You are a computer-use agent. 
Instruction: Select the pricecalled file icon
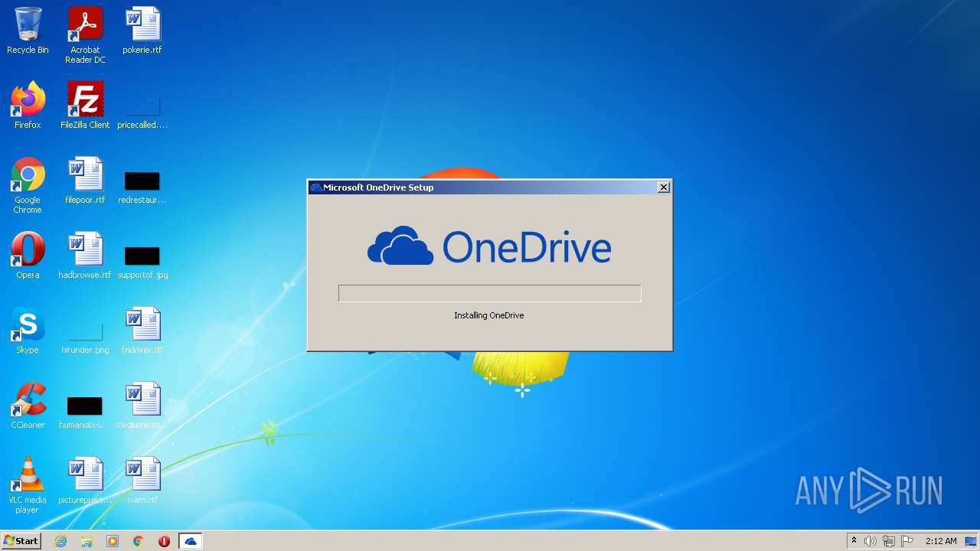(142, 111)
